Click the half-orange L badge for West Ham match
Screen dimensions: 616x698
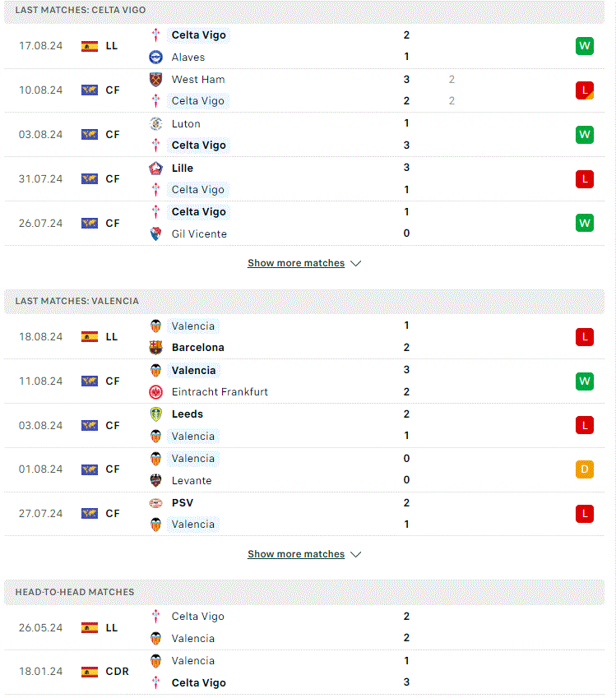click(x=585, y=90)
